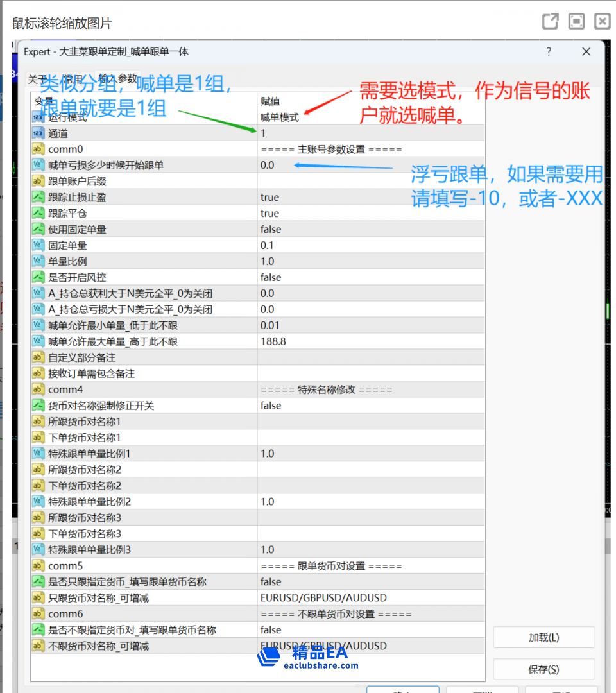Click the 保存(S) button
616x693 pixels.
pyautogui.click(x=543, y=669)
